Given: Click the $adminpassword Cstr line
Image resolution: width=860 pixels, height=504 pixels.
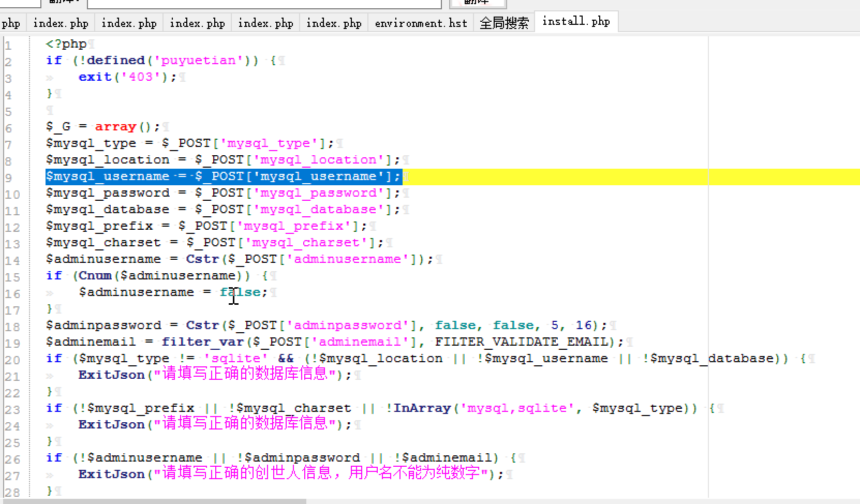Looking at the screenshot, I should coord(326,325).
